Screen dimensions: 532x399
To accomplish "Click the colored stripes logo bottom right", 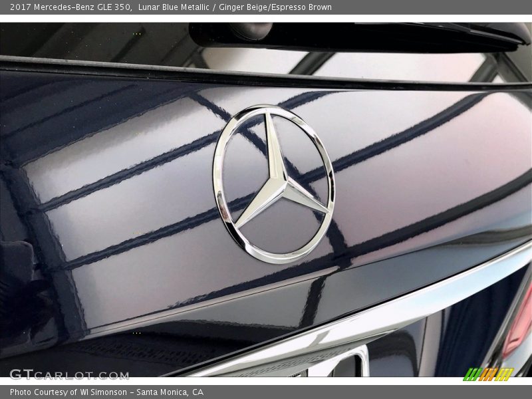I will coord(488,374).
